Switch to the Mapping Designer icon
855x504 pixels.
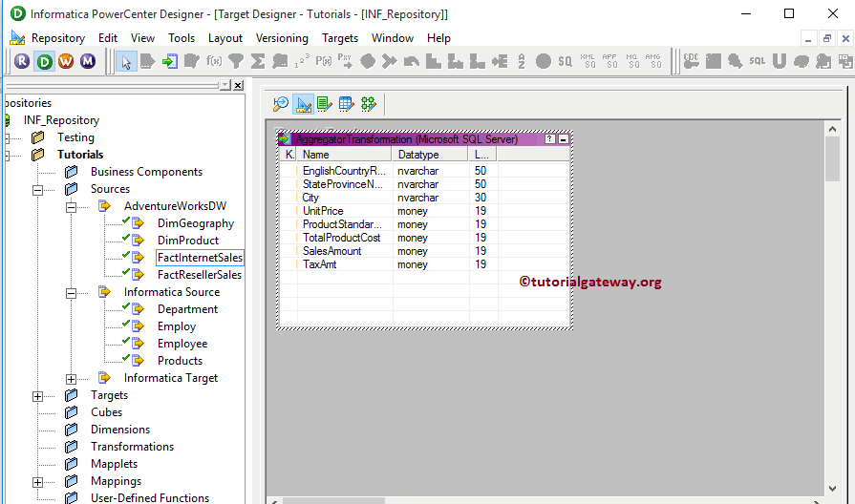click(368, 104)
